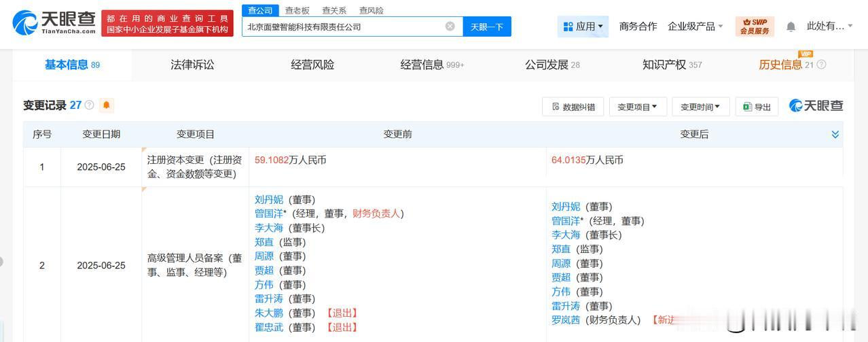Switch to the 查风险 search tab
Viewport: 868px width, 342px height.
pyautogui.click(x=371, y=10)
